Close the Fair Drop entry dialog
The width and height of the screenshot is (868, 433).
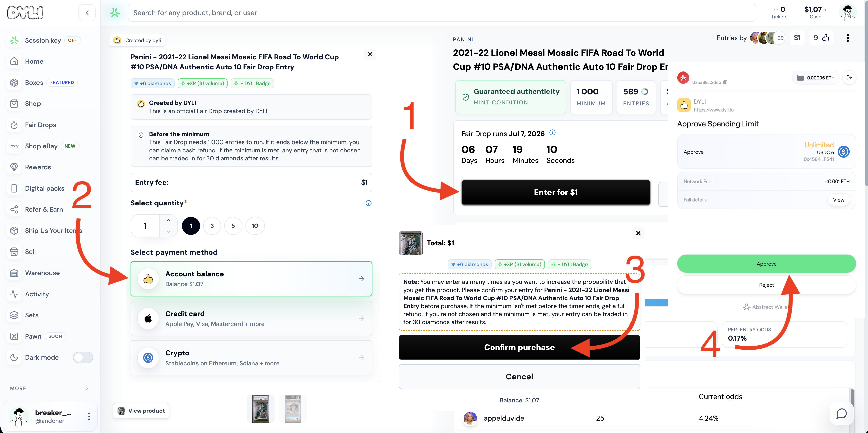tap(370, 54)
